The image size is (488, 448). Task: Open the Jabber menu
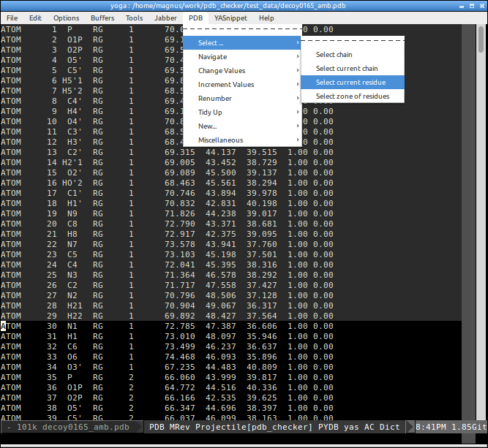point(165,18)
